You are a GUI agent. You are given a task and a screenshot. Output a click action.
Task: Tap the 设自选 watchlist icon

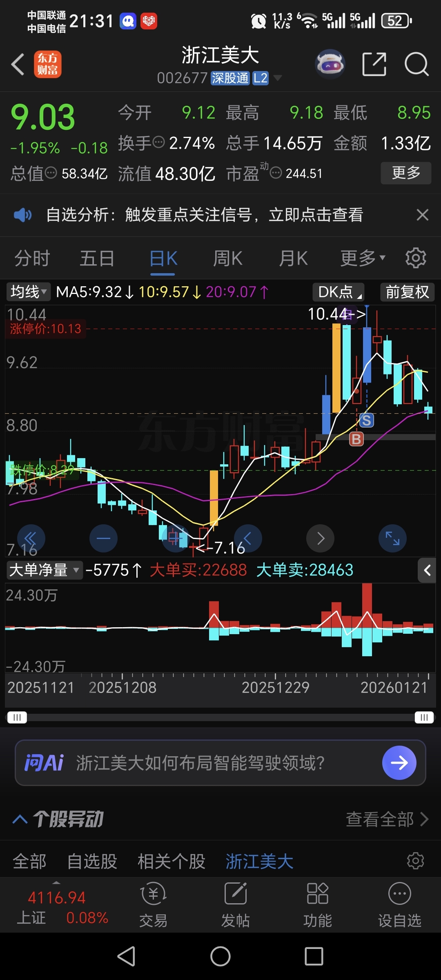(x=400, y=904)
